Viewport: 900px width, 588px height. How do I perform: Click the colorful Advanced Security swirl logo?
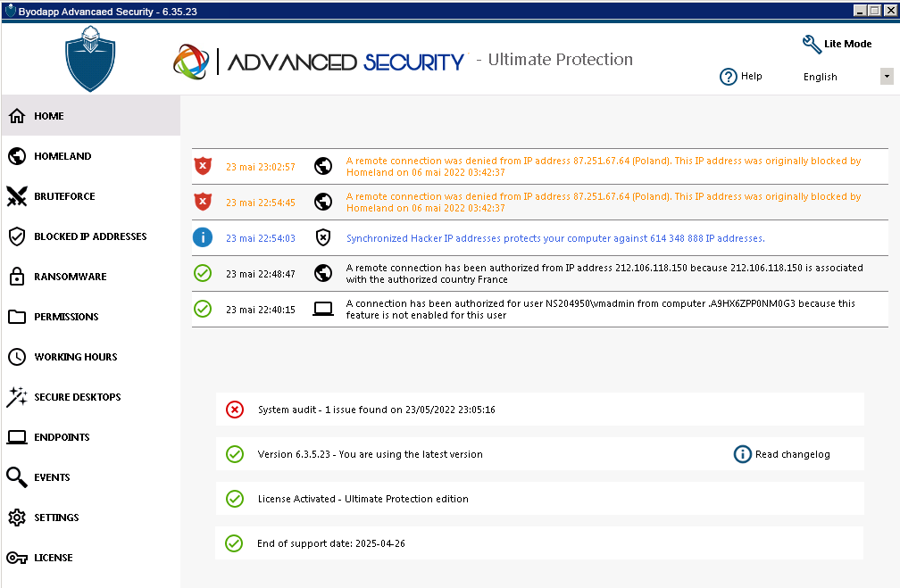tap(190, 62)
